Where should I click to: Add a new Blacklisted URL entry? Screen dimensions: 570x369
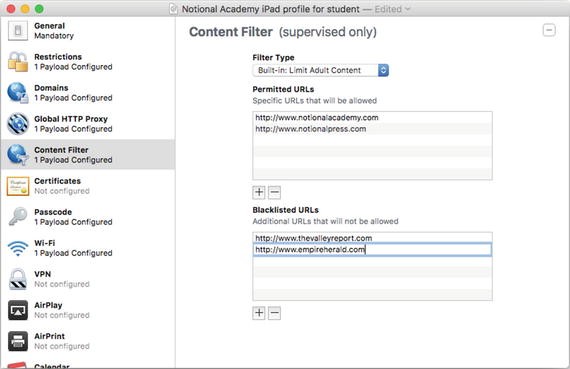259,313
